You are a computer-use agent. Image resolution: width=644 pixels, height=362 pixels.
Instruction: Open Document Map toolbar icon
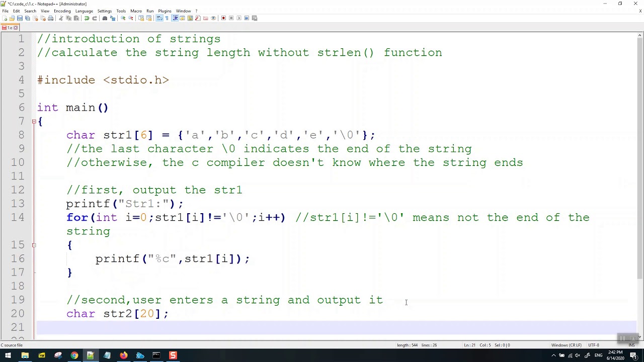(x=190, y=18)
